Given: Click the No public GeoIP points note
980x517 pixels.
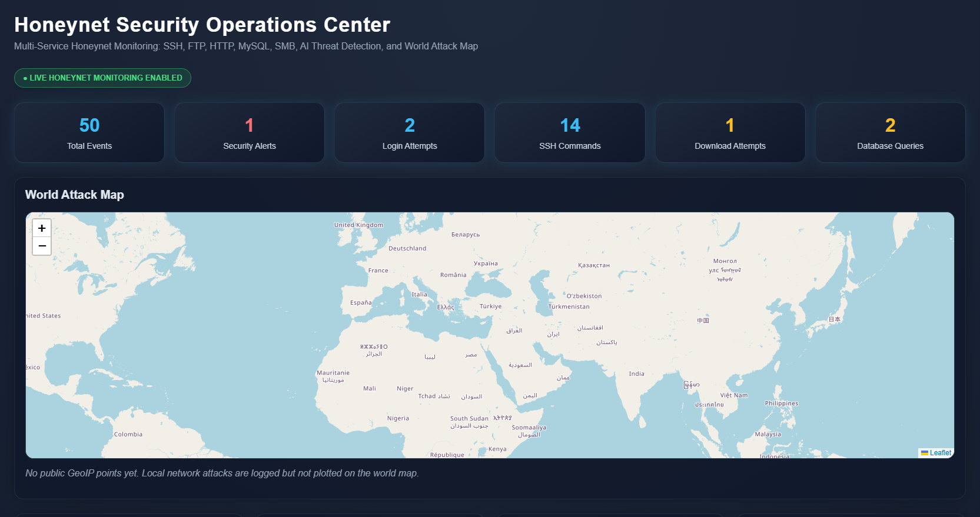Looking at the screenshot, I should pyautogui.click(x=222, y=473).
